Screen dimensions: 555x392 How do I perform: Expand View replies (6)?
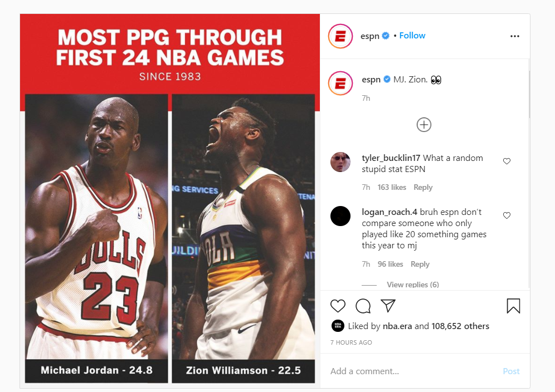(x=413, y=285)
